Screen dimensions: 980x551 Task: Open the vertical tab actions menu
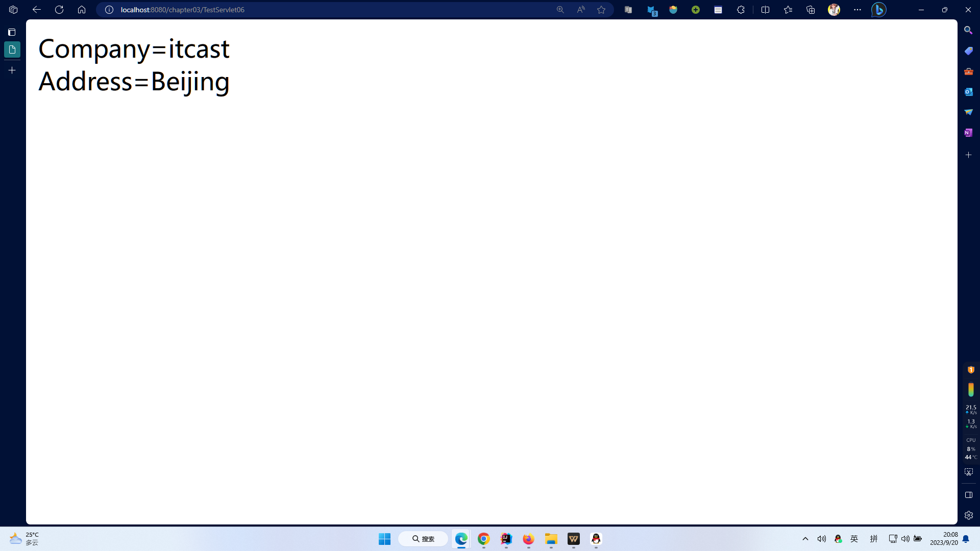(12, 32)
